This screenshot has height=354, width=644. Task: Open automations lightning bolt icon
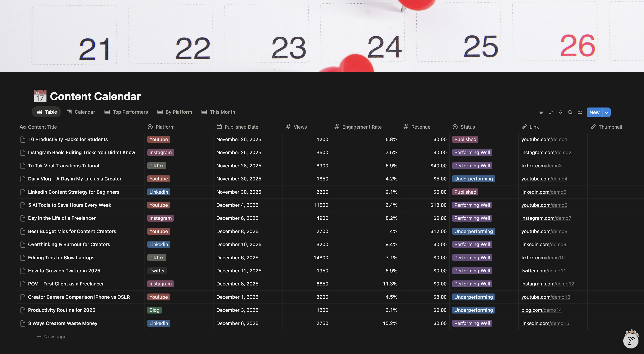560,112
